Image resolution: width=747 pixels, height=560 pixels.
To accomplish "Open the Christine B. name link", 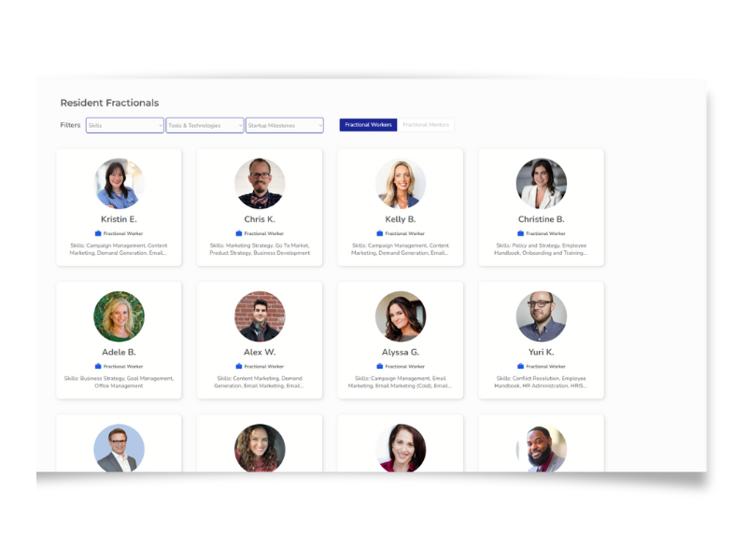I will [x=542, y=219].
